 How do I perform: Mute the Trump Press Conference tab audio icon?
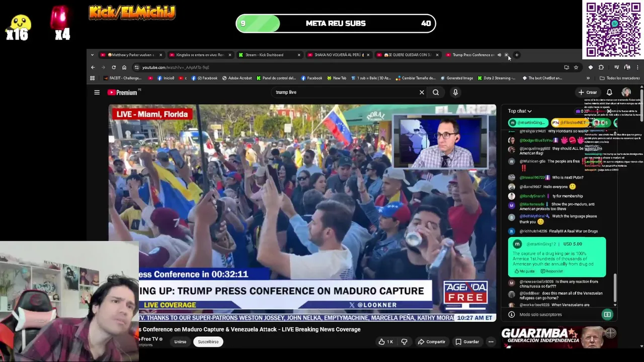point(499,55)
